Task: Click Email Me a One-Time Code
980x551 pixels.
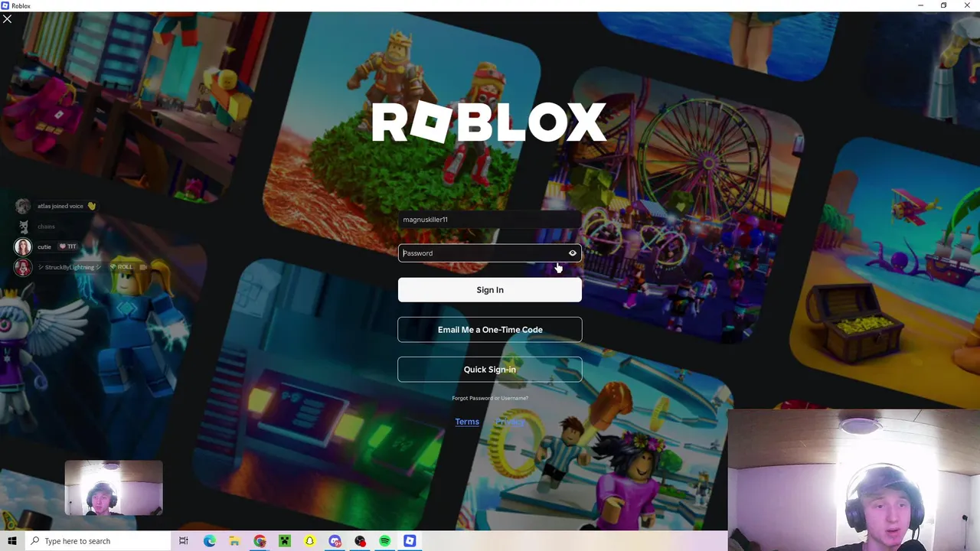Action: (490, 330)
